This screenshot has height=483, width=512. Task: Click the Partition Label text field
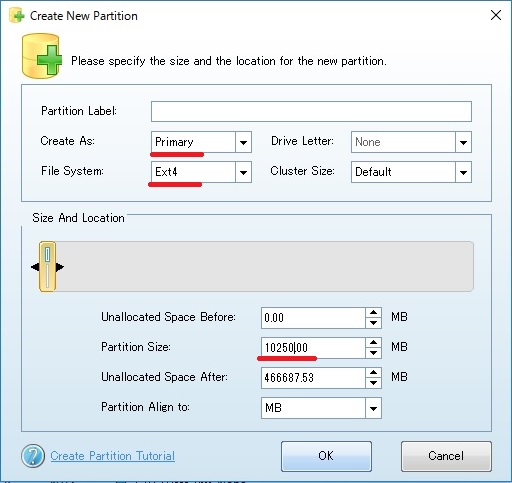(311, 111)
